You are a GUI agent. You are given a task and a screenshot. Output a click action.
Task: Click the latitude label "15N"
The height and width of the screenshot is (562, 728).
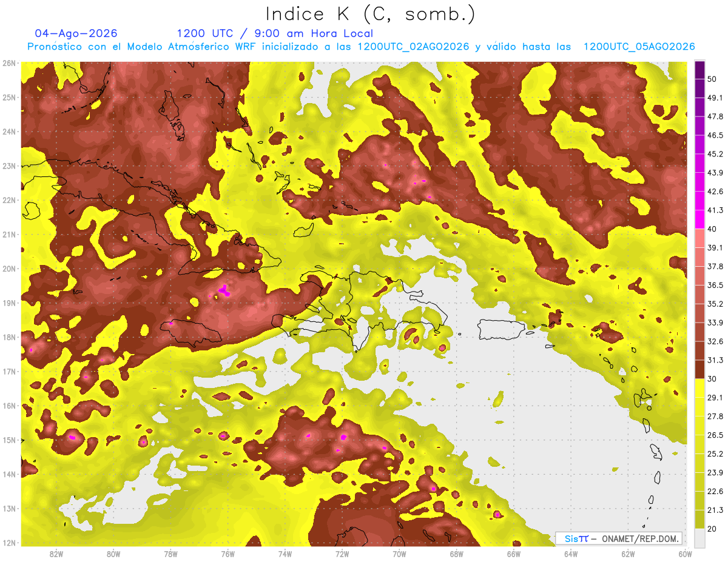pyautogui.click(x=9, y=440)
